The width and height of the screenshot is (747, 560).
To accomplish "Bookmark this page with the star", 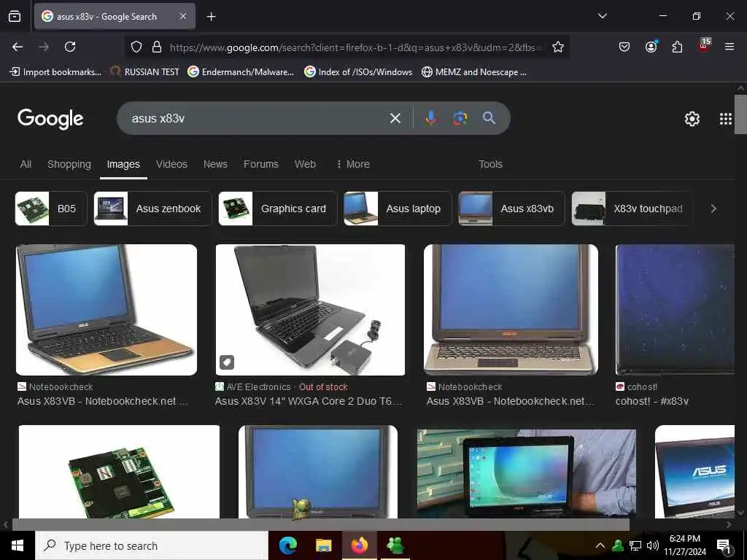I will pos(558,47).
